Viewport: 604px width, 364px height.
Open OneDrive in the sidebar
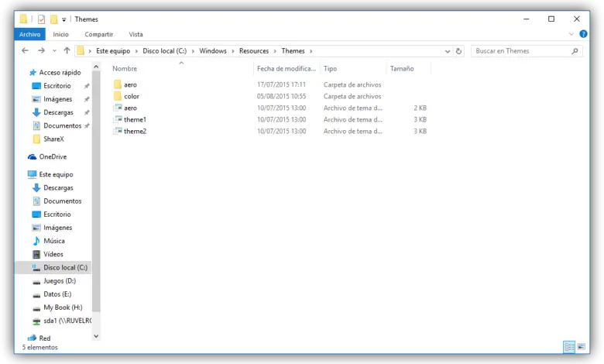(53, 156)
